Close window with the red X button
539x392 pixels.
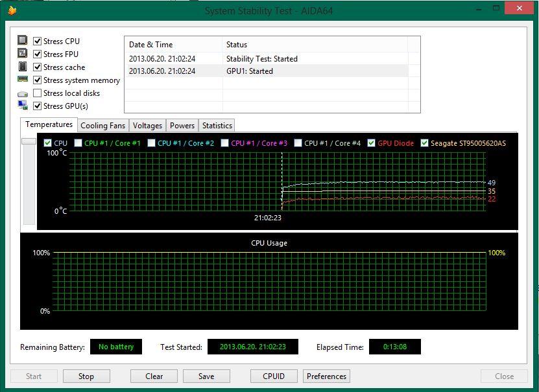point(520,8)
